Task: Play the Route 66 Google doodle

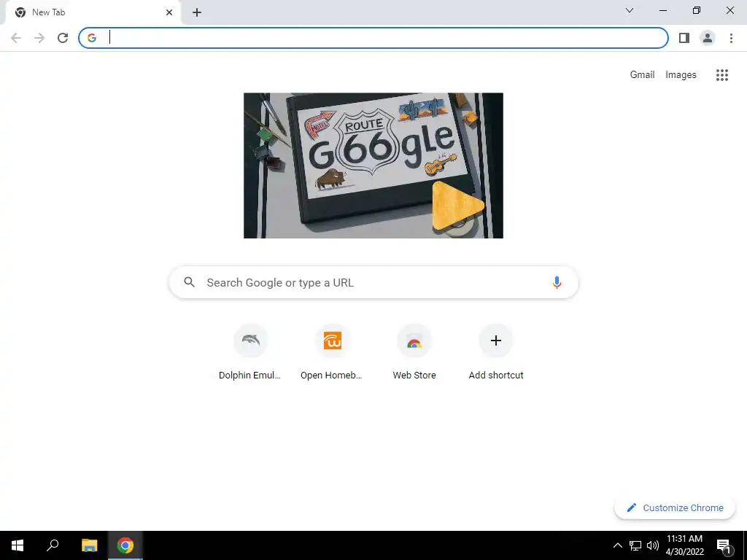Action: click(458, 206)
